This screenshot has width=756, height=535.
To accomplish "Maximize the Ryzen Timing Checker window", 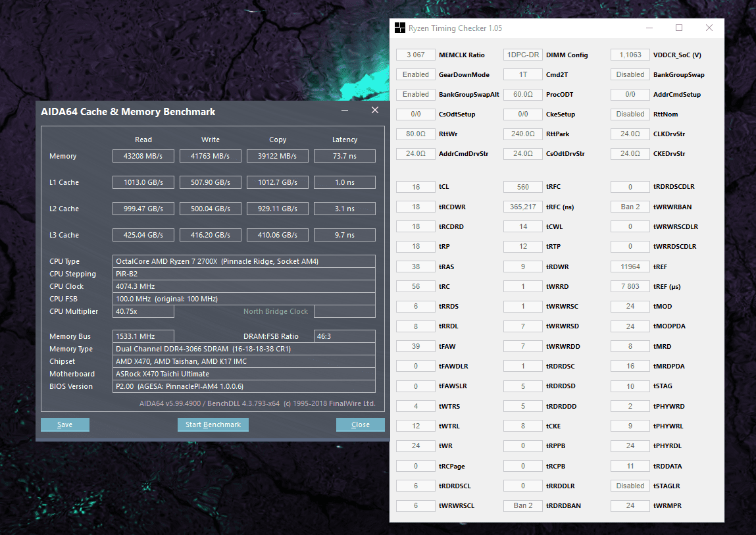I will point(679,28).
